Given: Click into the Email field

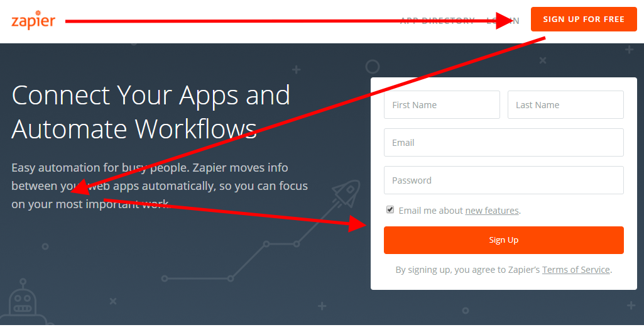Looking at the screenshot, I should (x=503, y=143).
